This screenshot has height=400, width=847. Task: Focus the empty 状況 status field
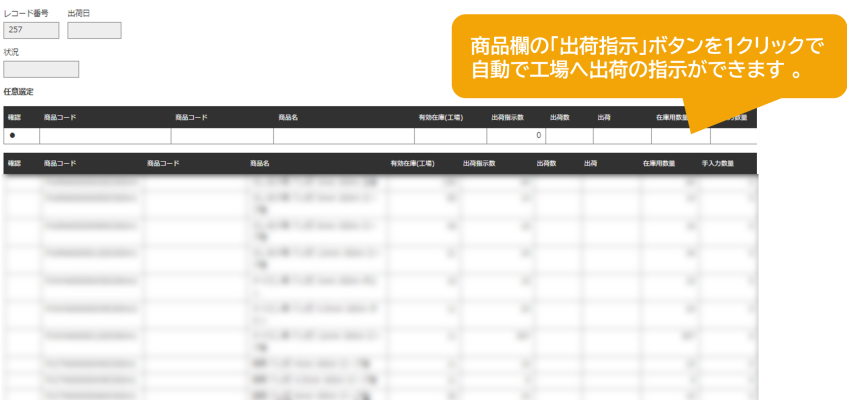tap(41, 69)
